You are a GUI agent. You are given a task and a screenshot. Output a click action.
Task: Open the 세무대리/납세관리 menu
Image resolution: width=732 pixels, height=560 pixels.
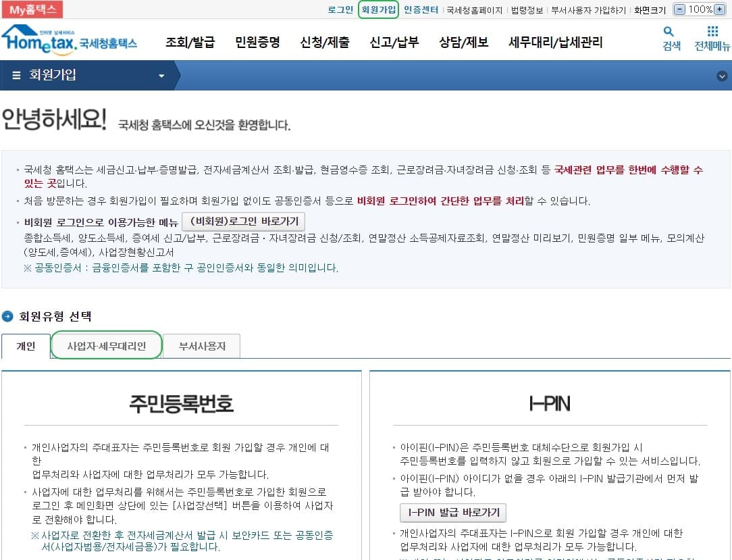coord(556,42)
